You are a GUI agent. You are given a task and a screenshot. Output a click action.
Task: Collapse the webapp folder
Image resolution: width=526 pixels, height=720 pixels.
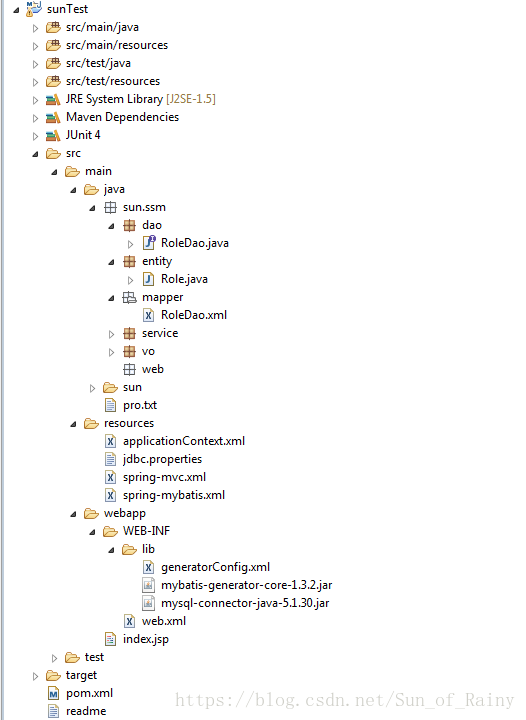pyautogui.click(x=73, y=514)
